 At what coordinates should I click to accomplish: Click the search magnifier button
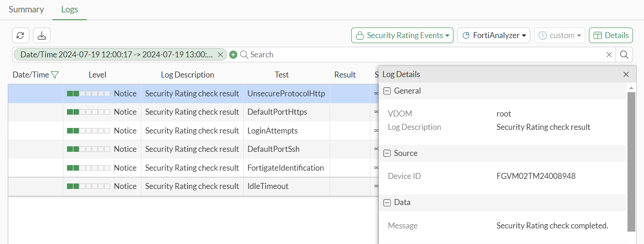pos(624,55)
